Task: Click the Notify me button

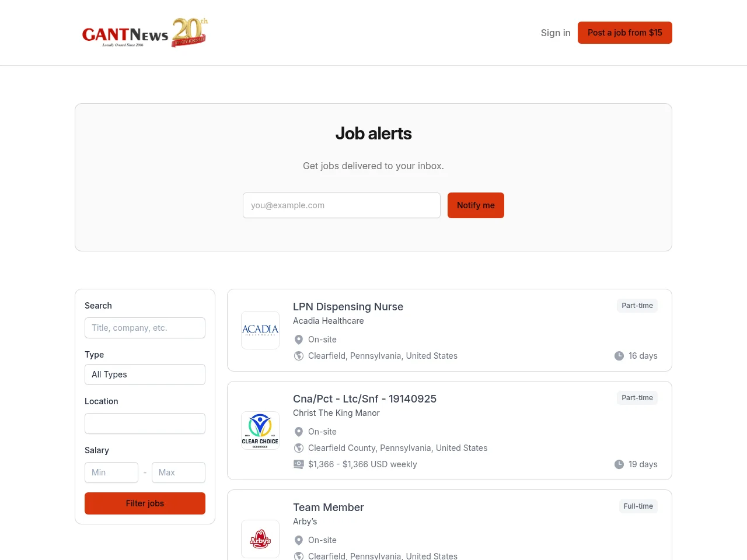Action: tap(476, 205)
